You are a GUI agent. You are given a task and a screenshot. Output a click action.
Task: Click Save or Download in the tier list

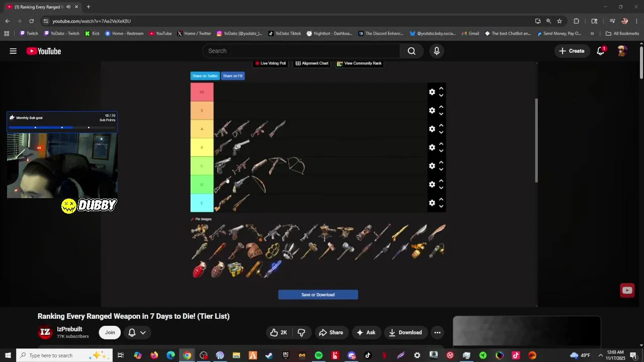tap(318, 295)
